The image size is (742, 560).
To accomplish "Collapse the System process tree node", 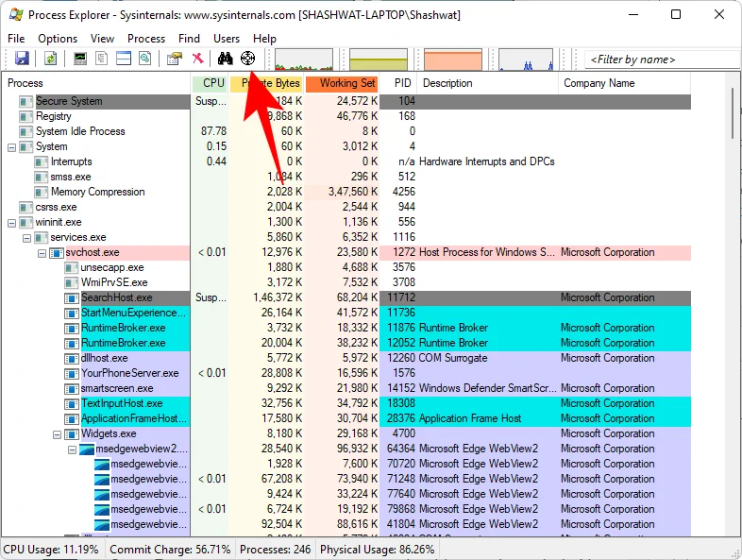I will click(x=11, y=146).
